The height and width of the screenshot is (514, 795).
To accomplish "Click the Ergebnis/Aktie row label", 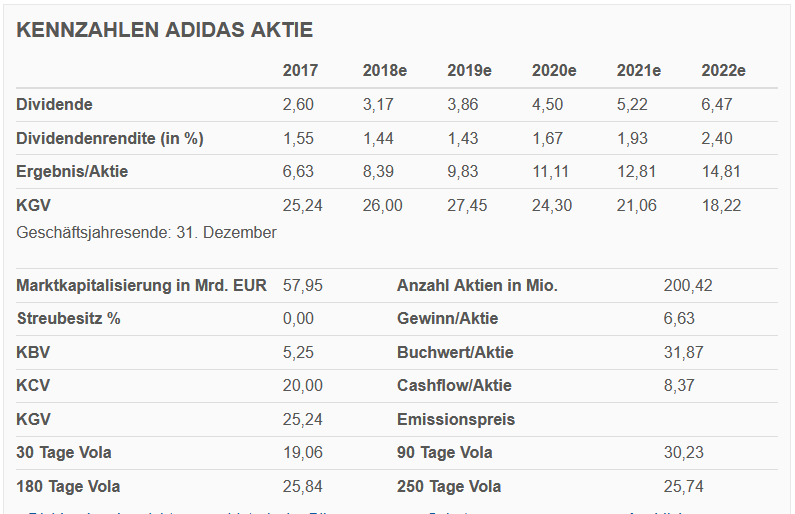I will [72, 171].
